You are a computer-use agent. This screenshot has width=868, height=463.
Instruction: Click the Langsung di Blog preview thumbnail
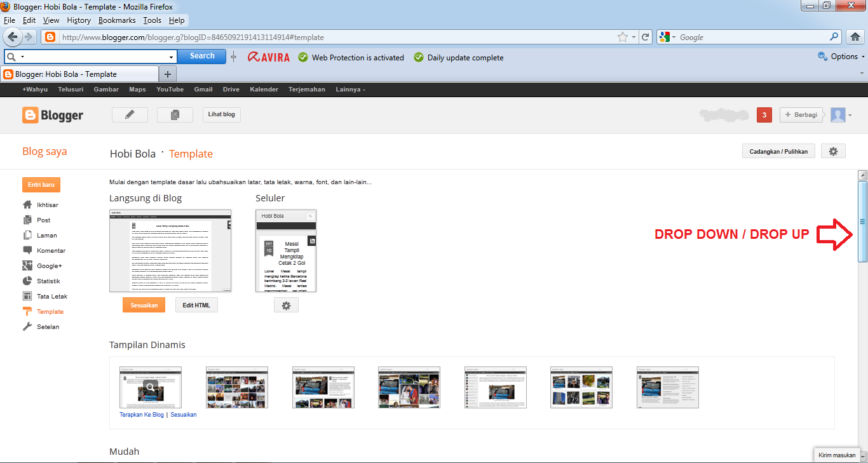170,251
